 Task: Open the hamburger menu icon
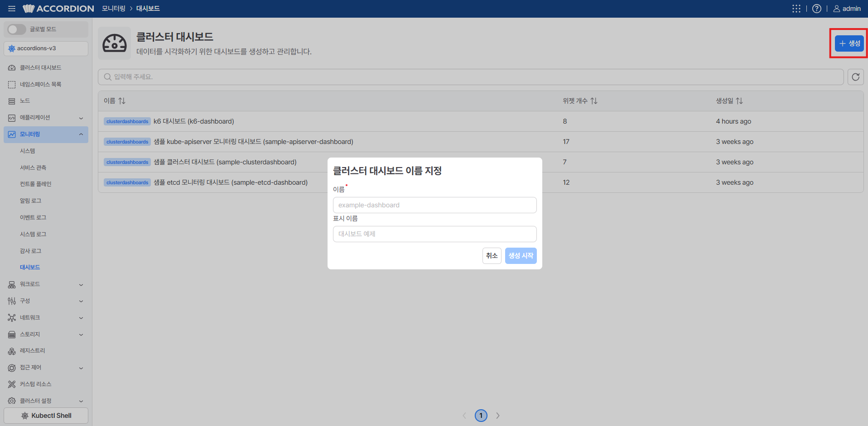[12, 9]
